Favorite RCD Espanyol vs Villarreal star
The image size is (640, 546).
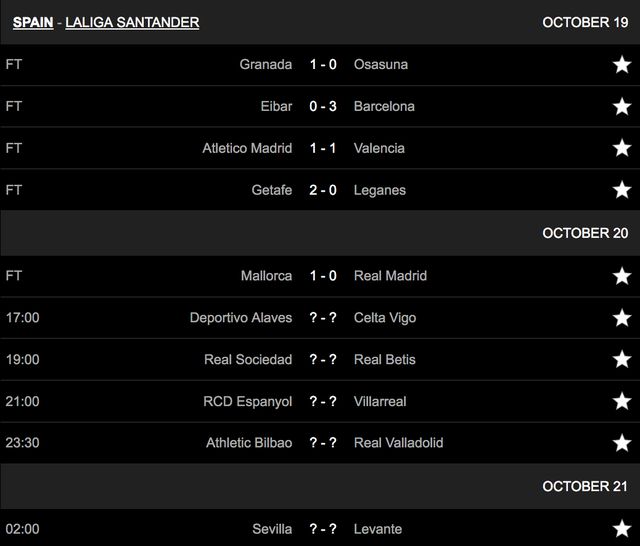[622, 402]
